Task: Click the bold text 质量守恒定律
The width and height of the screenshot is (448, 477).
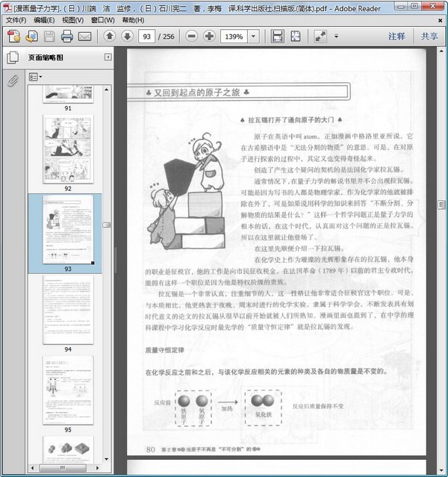Action: click(165, 350)
